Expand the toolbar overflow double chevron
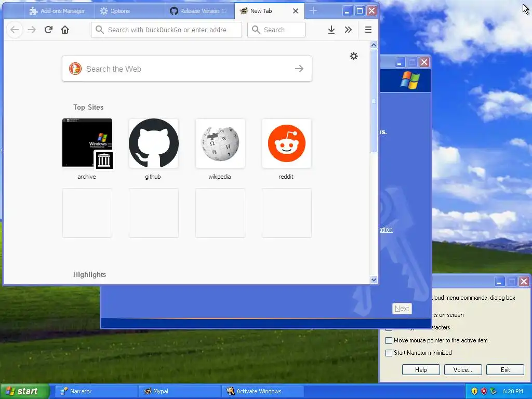532x399 pixels. tap(348, 30)
